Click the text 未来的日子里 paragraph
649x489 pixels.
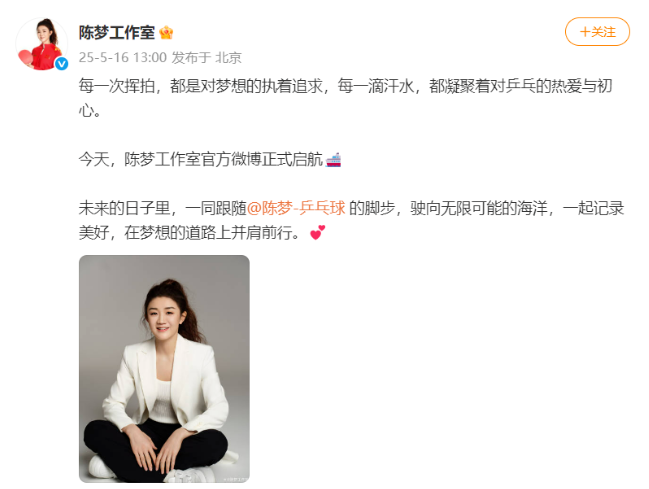pos(351,220)
